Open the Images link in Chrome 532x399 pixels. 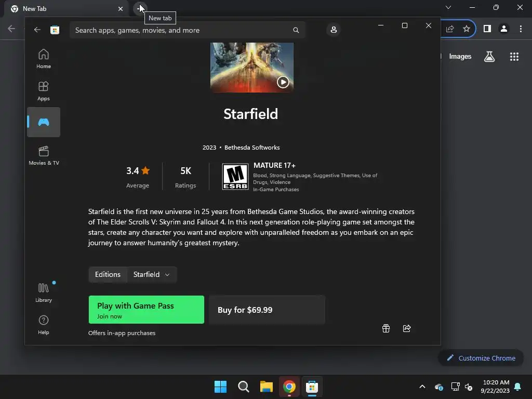[x=460, y=57]
